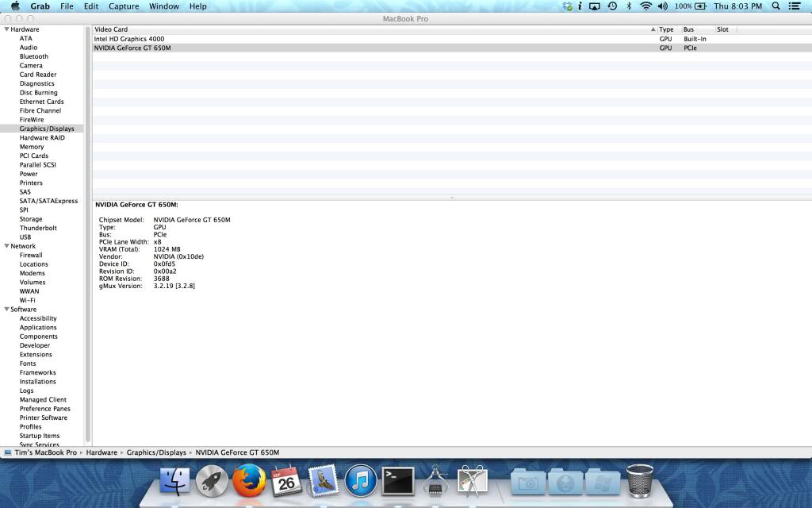The width and height of the screenshot is (812, 508).
Task: Click the Wi-Fi status icon
Action: pyautogui.click(x=645, y=6)
